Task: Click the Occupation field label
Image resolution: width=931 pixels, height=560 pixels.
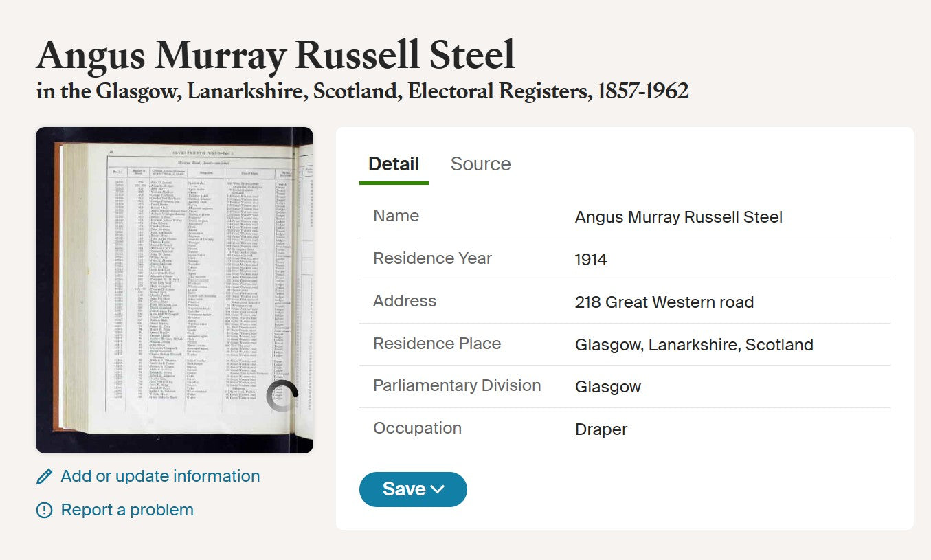Action: pos(417,428)
